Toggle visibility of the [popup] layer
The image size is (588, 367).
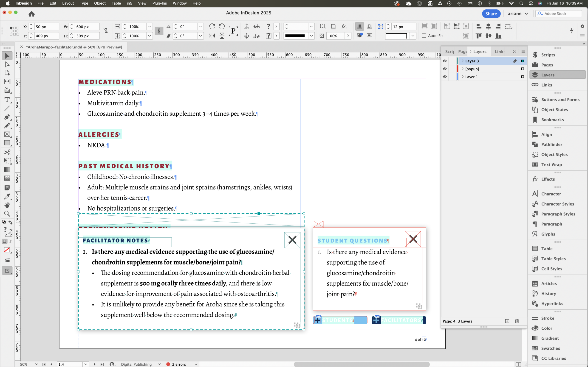(445, 69)
